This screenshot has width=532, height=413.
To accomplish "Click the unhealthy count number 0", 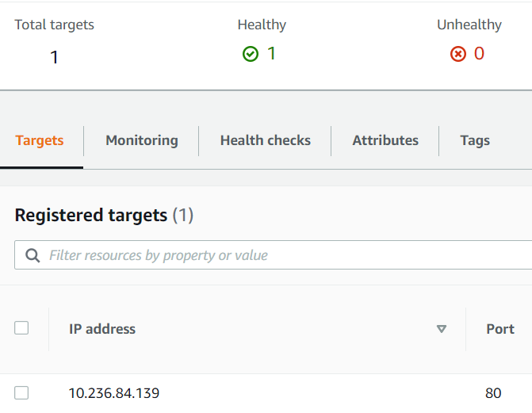I will coord(479,53).
